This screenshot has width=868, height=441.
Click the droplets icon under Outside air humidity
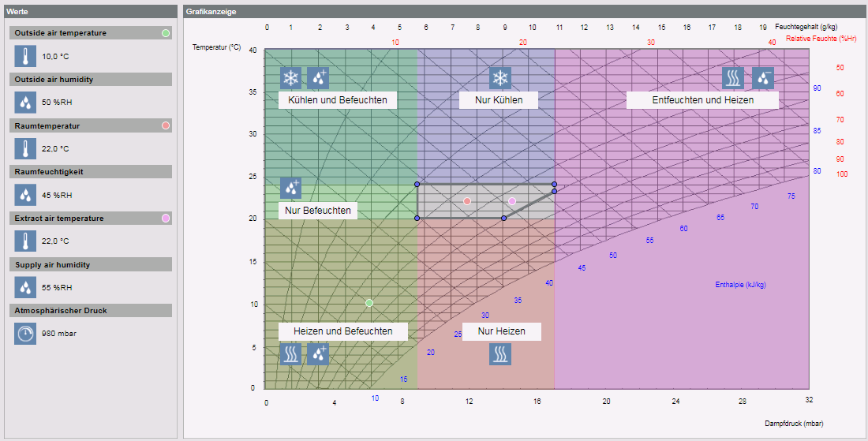coord(25,103)
